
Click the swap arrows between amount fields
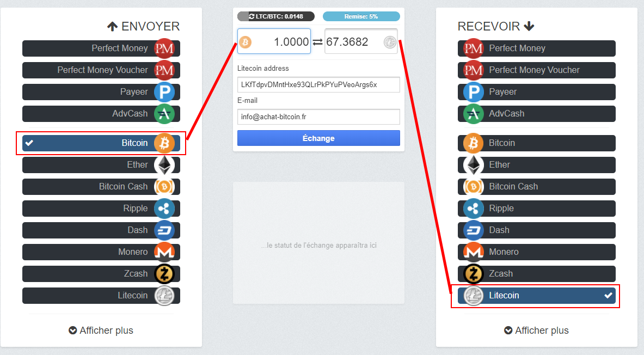(x=317, y=42)
